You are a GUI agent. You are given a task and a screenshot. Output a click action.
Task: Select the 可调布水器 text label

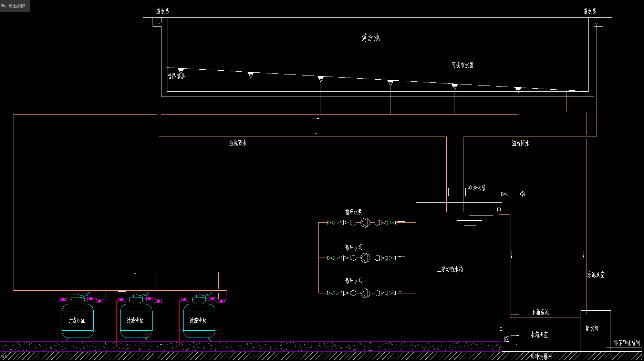(463, 65)
